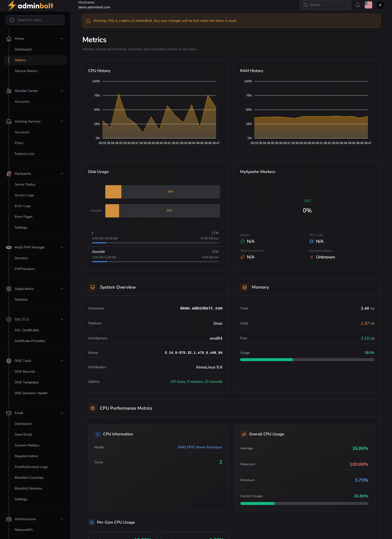This screenshot has width=392, height=539.
Task: Focus the top Search field
Action: click(325, 5)
